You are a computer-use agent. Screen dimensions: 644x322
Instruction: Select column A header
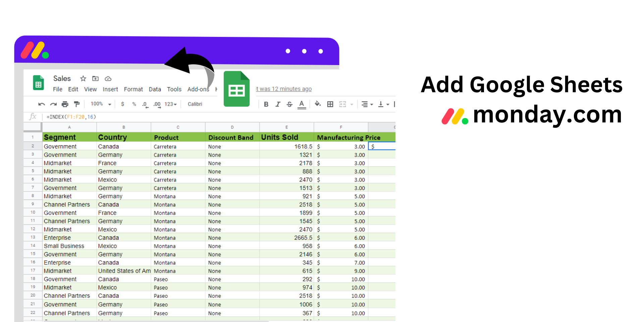point(69,127)
